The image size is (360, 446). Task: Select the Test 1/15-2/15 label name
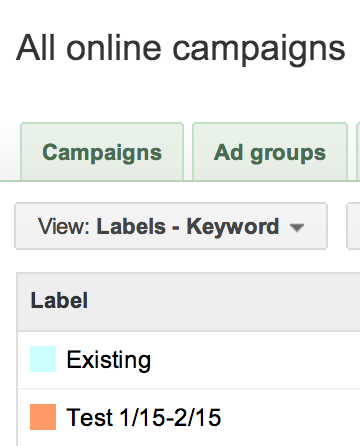tap(144, 417)
